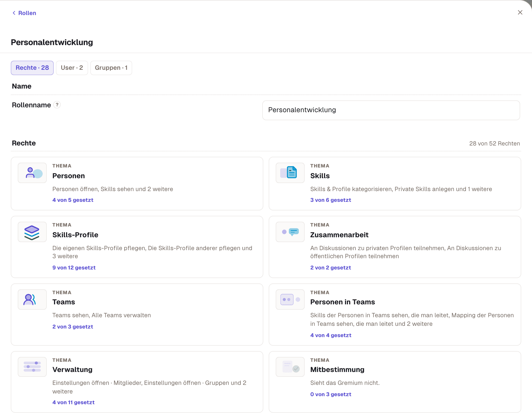This screenshot has width=532, height=416.
Task: Open '4 von 11 gesetzt' under Verwaltung
Action: tap(73, 402)
